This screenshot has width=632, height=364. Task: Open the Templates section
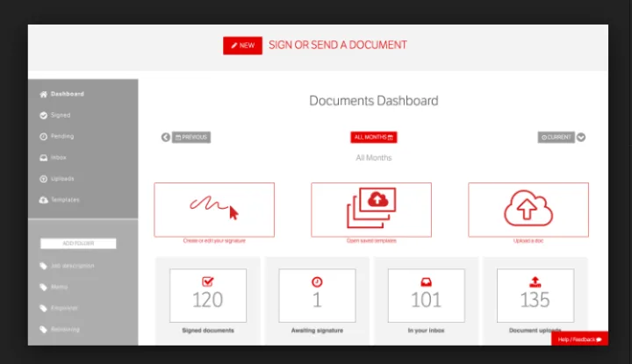tap(65, 200)
